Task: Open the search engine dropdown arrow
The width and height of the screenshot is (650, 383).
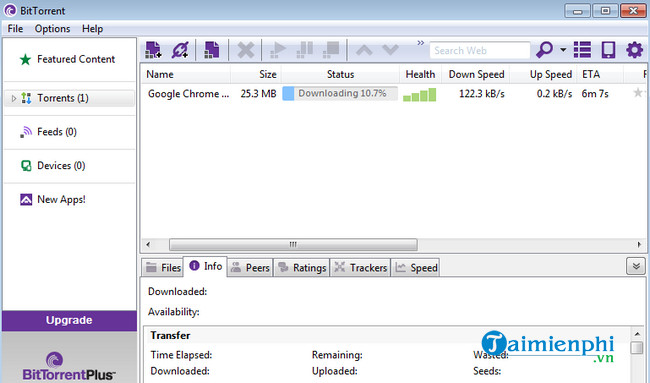Action: click(563, 50)
